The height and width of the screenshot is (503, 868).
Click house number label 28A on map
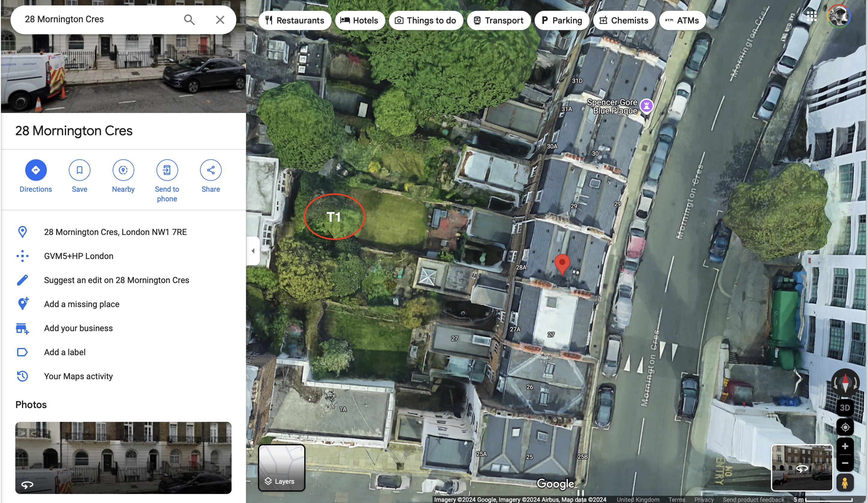pyautogui.click(x=521, y=267)
